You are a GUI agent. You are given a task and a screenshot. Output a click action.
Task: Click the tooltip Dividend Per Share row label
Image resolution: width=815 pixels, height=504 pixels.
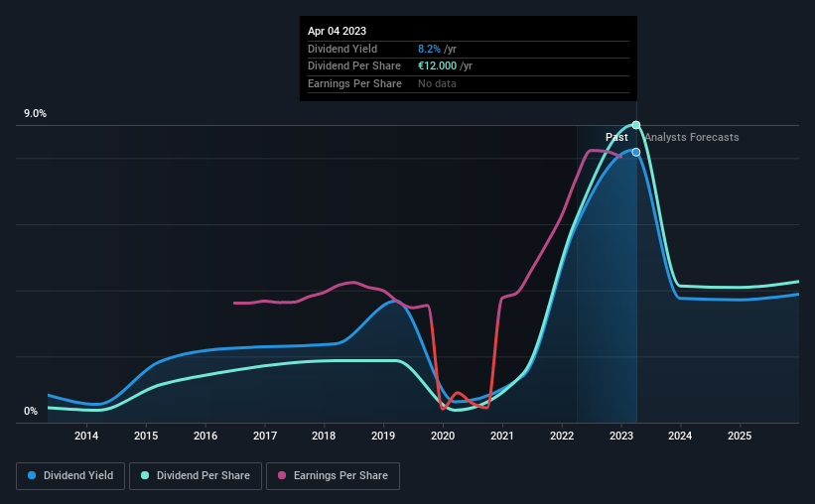354,66
